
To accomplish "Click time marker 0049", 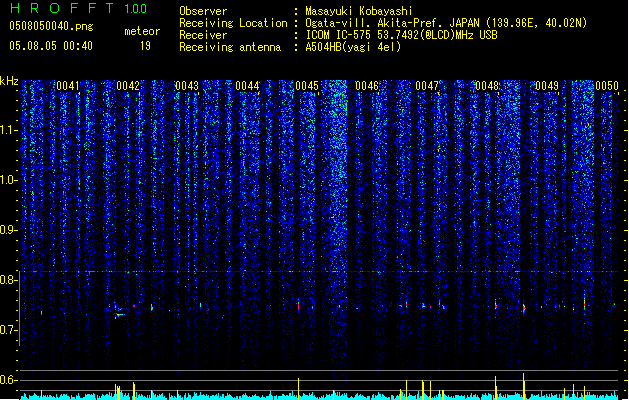I will click(547, 86).
